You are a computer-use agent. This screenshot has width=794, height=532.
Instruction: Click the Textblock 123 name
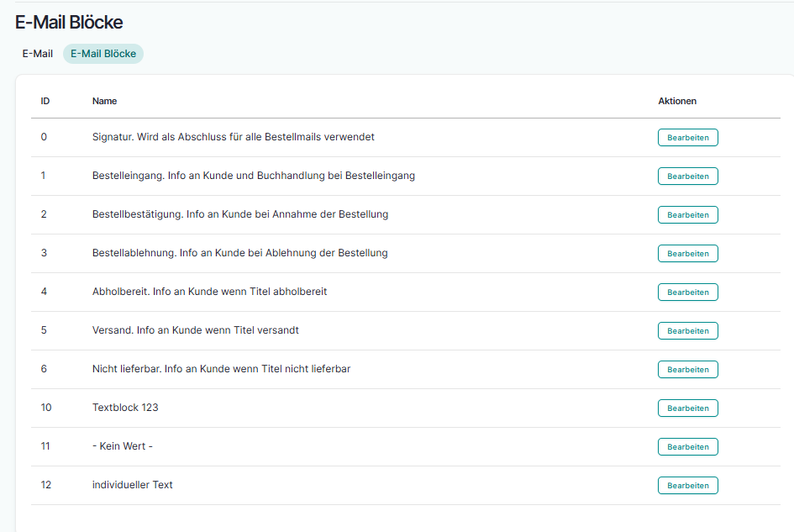pyautogui.click(x=125, y=408)
